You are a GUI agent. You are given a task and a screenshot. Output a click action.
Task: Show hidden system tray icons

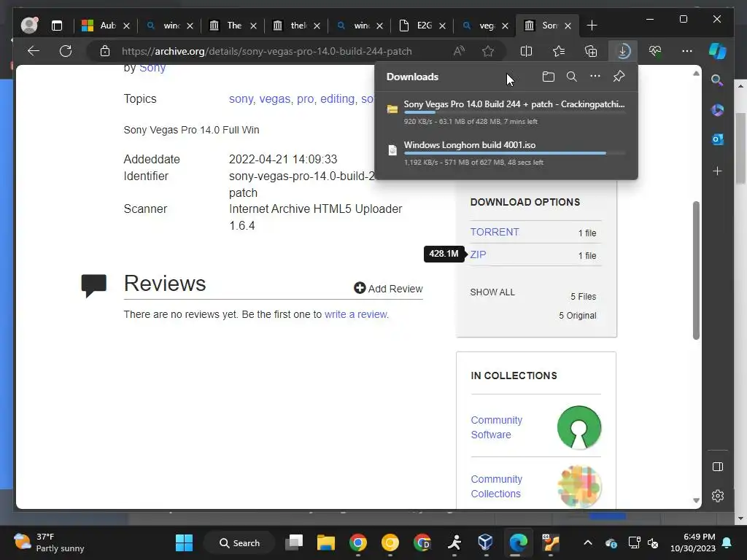pos(588,542)
